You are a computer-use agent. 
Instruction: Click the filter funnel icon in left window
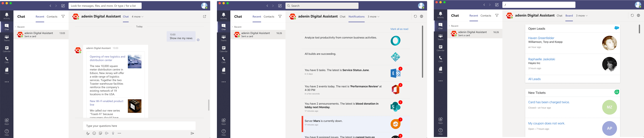click(x=63, y=16)
